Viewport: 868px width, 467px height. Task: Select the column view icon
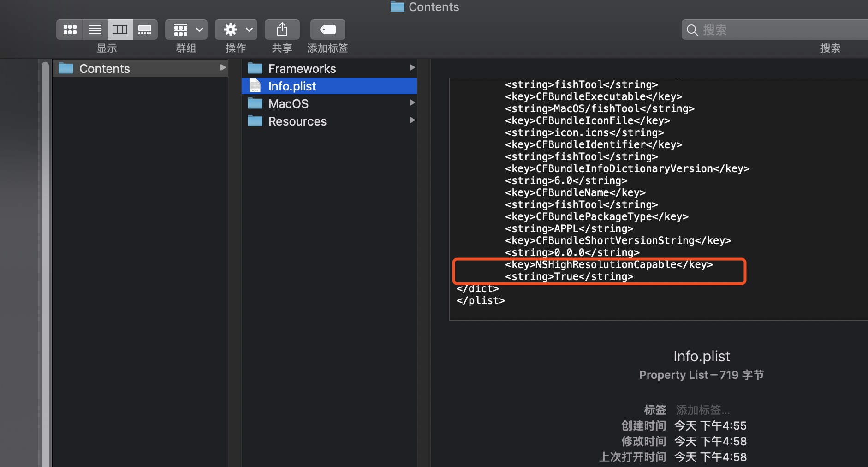pos(120,29)
